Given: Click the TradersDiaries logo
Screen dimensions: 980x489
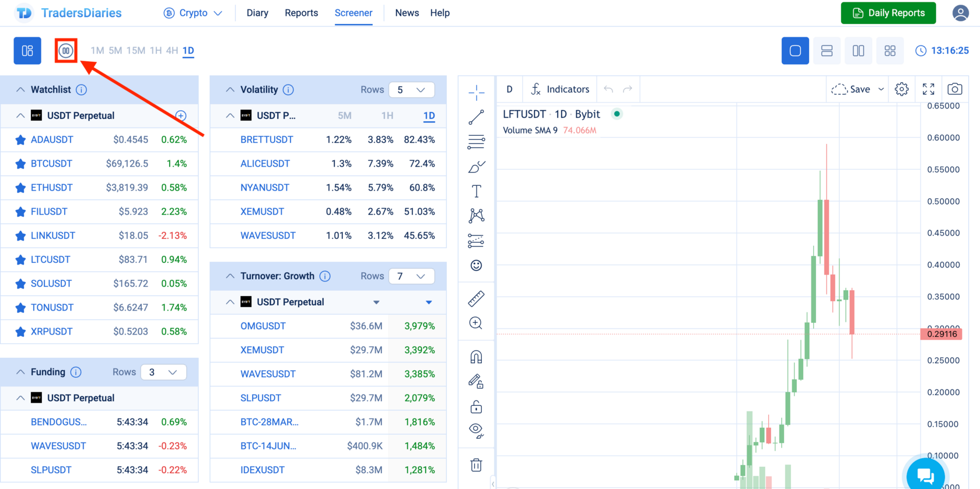Looking at the screenshot, I should pos(69,13).
